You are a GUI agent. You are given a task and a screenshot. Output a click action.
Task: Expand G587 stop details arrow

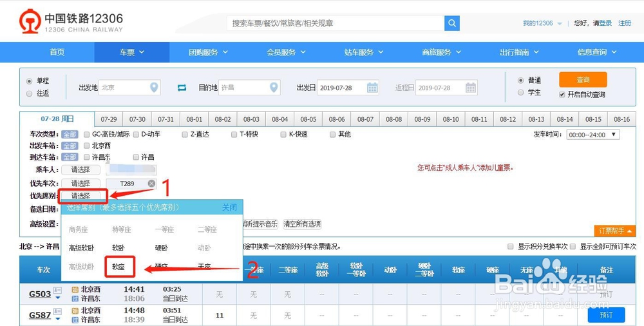pos(57,319)
